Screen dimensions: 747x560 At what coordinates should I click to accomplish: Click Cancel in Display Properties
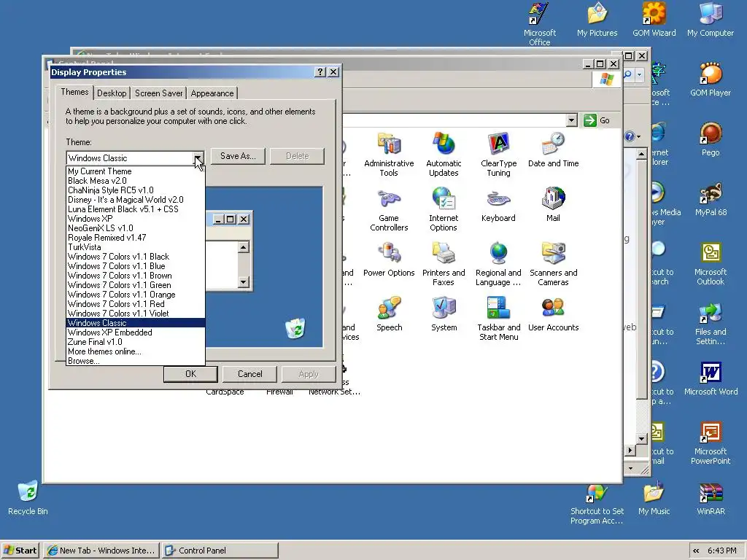(x=249, y=374)
